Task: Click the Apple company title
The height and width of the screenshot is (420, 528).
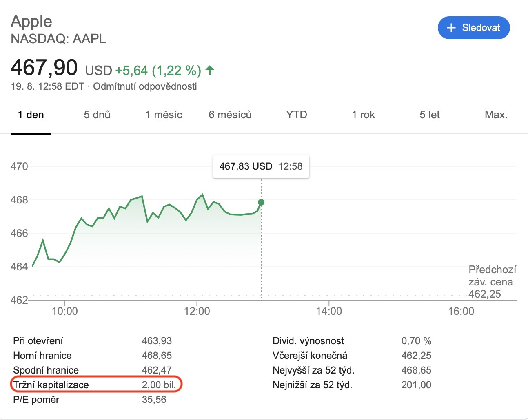Action: [x=31, y=21]
